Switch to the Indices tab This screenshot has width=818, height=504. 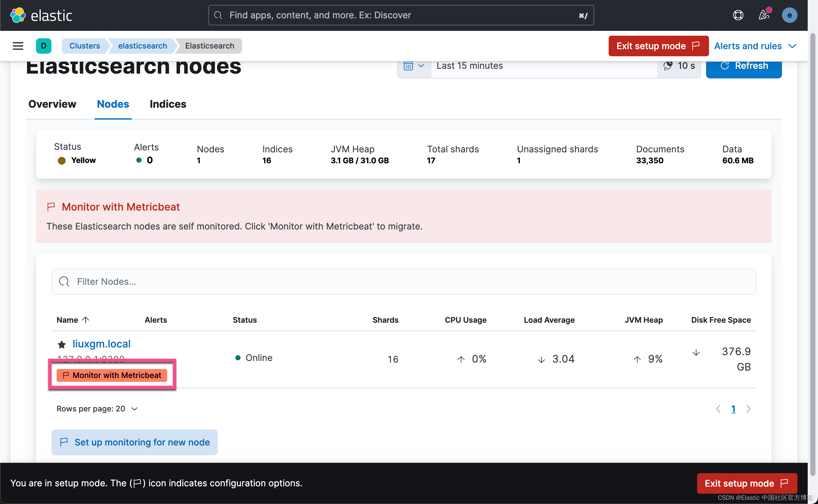click(168, 104)
